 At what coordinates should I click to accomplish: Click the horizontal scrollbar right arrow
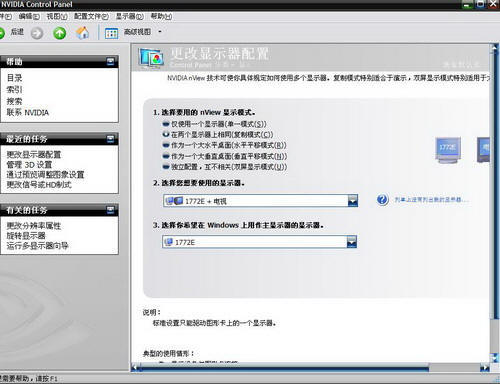484,368
